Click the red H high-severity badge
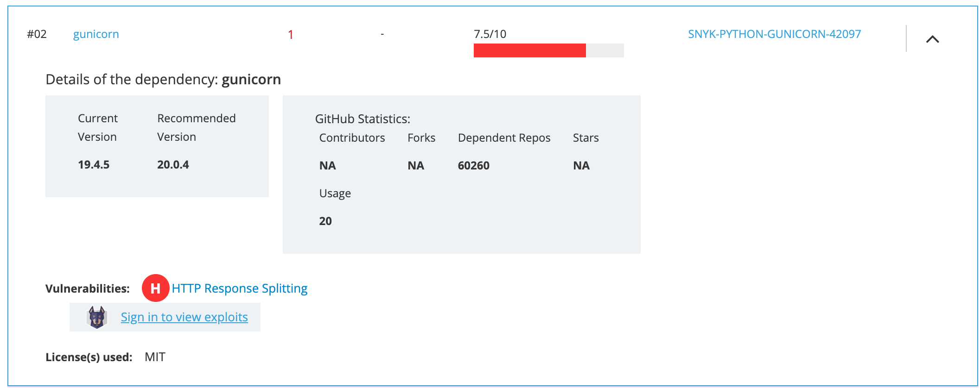980x388 pixels. 155,288
